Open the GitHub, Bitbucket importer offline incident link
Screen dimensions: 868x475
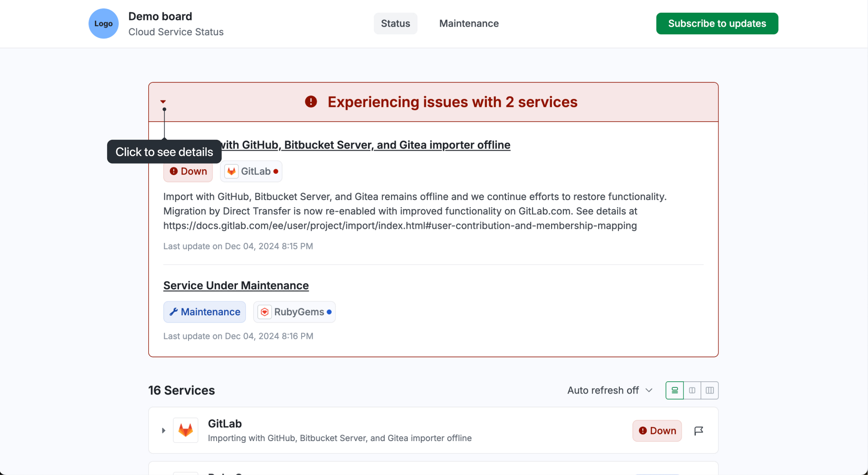click(x=366, y=145)
